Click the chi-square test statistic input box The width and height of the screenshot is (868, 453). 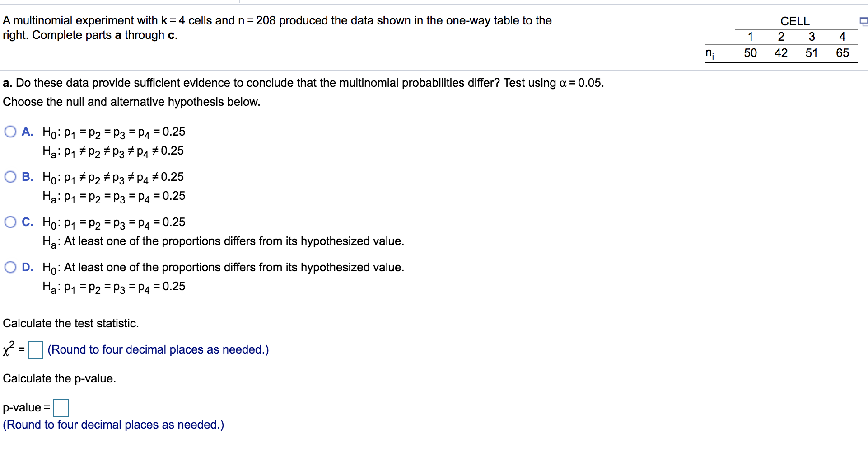(x=35, y=349)
